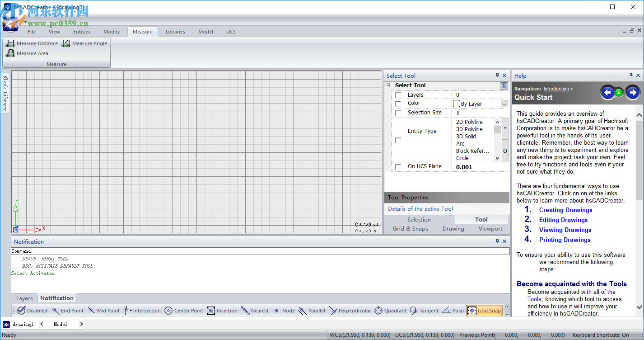Click the Command input field
Screen dimensions: 644x340
coord(260,251)
